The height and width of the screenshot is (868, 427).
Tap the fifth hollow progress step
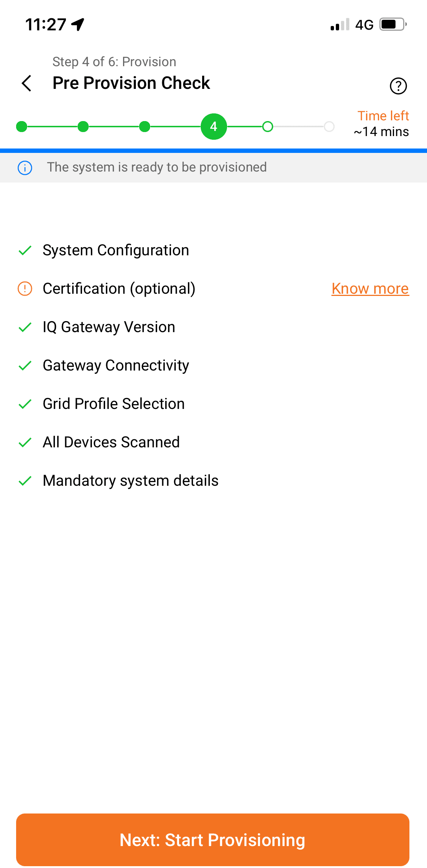pos(268,127)
